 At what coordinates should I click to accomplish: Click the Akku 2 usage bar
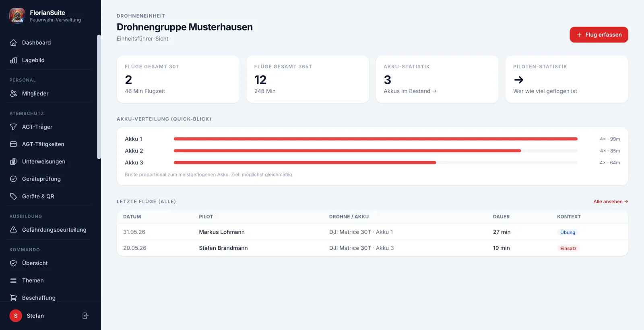click(x=376, y=151)
